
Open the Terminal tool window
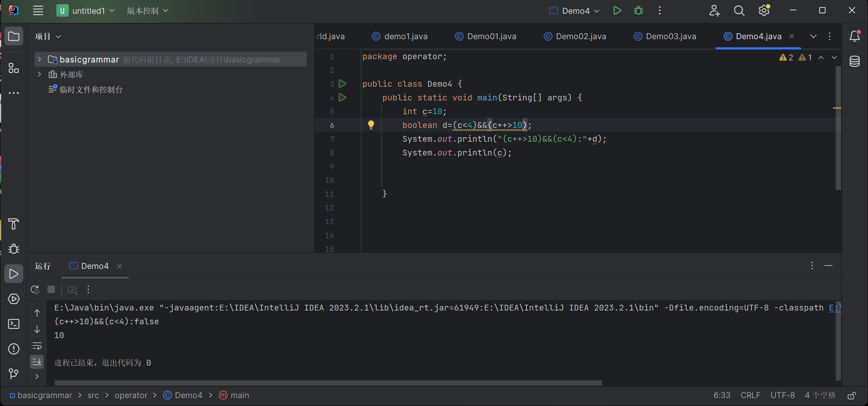click(x=14, y=324)
